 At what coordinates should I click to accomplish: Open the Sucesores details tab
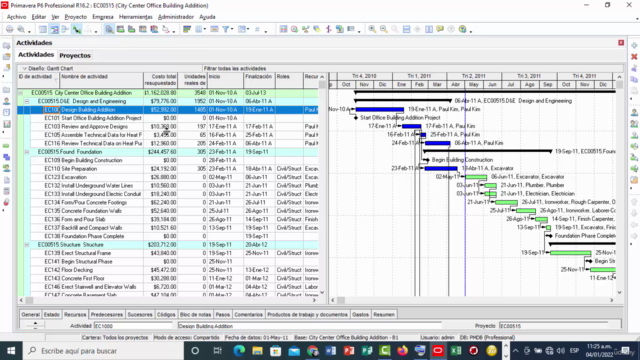pyautogui.click(x=140, y=315)
